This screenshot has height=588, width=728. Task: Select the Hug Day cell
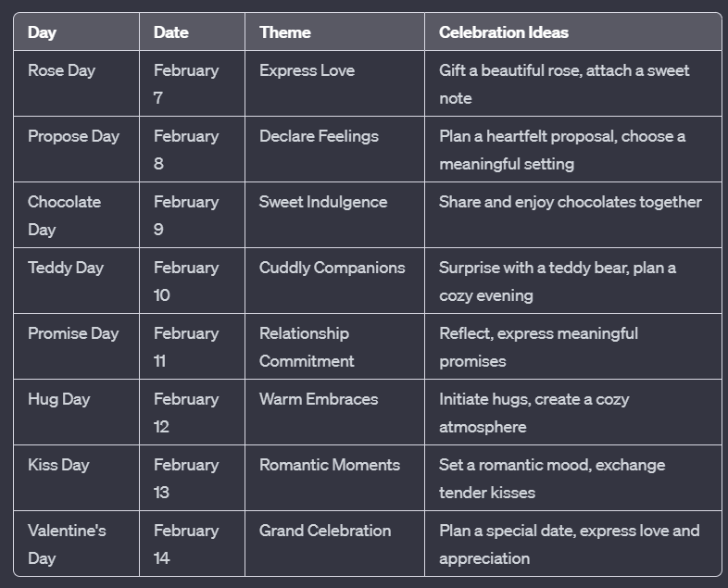tap(77, 413)
